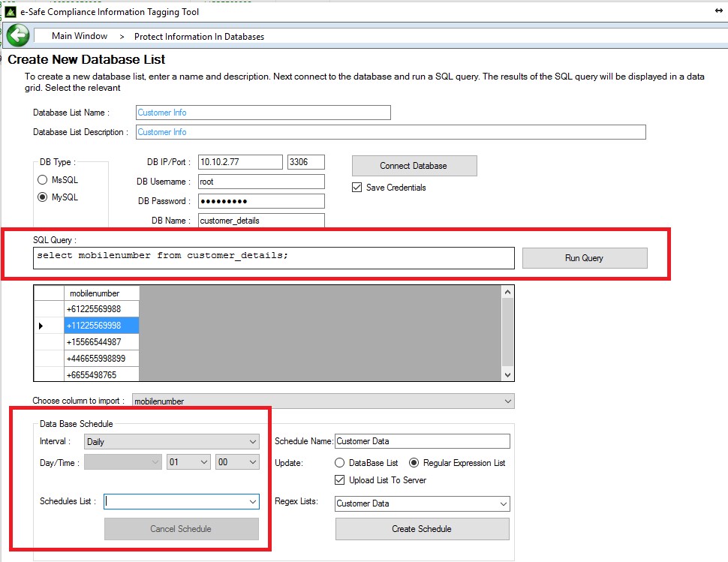The height and width of the screenshot is (562, 728).
Task: Select the MySQL database type option
Action: coord(43,197)
